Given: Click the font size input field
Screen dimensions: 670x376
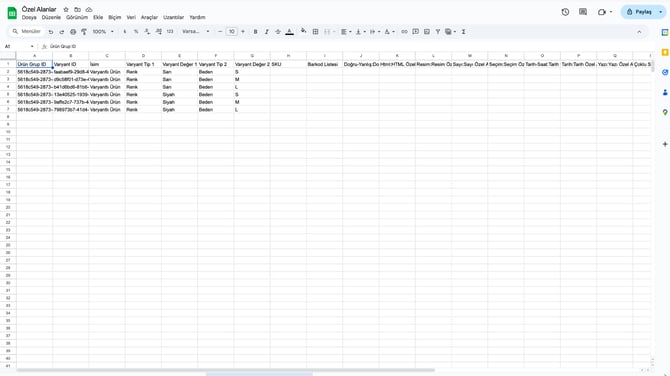Looking at the screenshot, I should [231, 32].
